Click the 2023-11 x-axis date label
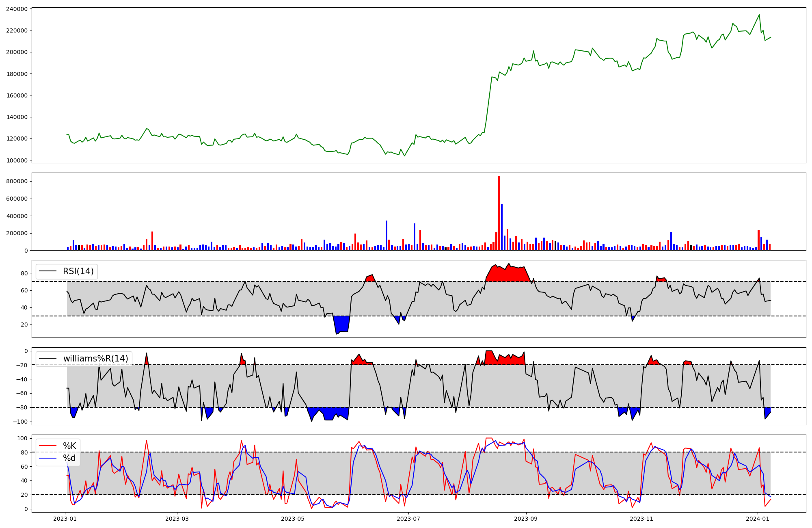This screenshot has height=528, width=812. point(642,519)
